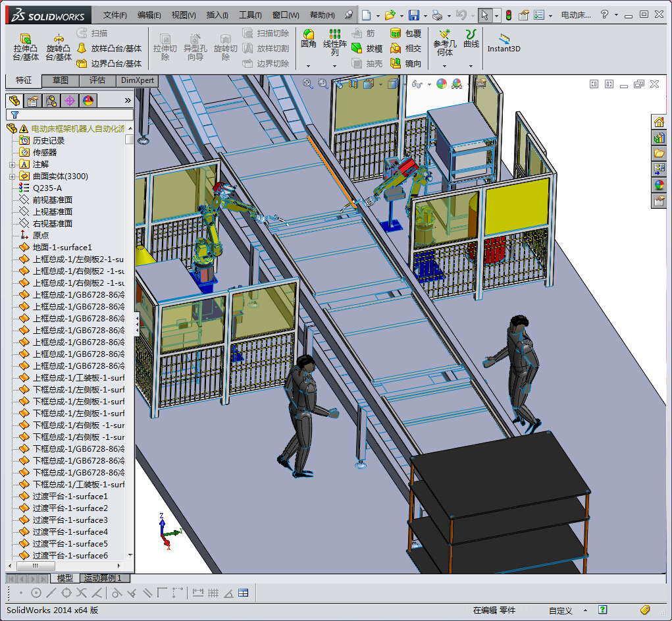
Task: Open the dropdown arrow under 曲线 (Curves)
Action: [x=471, y=66]
